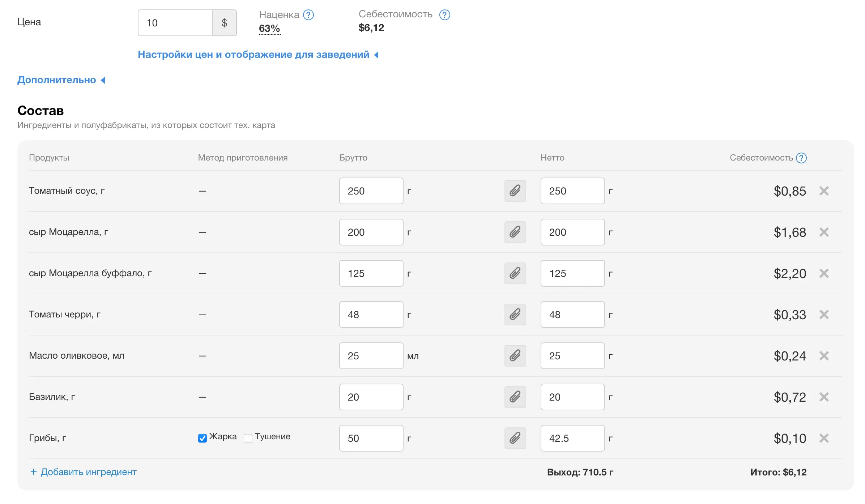
Task: Delete Базилик row using X icon
Action: point(824,397)
